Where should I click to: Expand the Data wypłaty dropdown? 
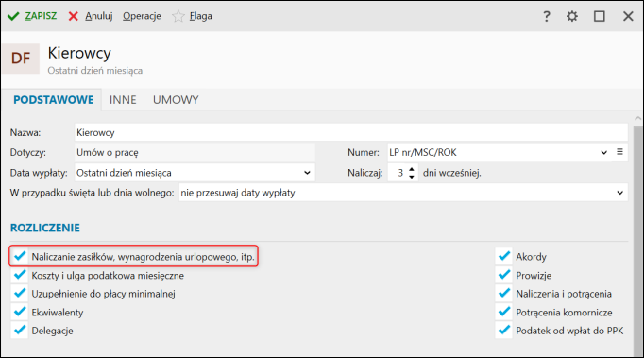click(307, 173)
